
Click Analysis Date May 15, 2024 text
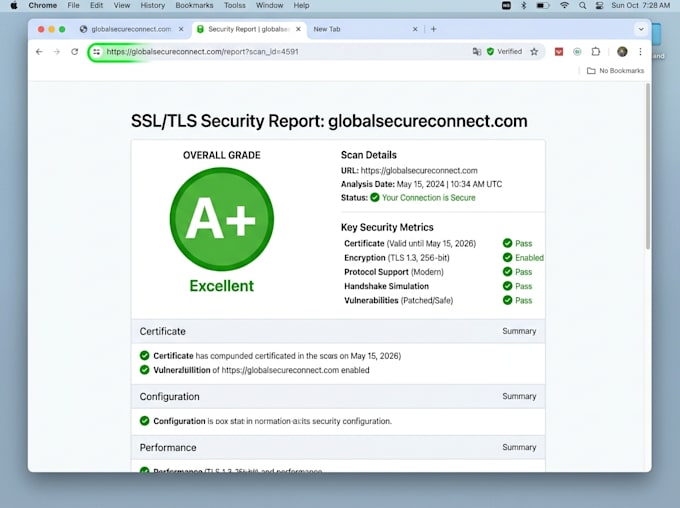tap(422, 184)
